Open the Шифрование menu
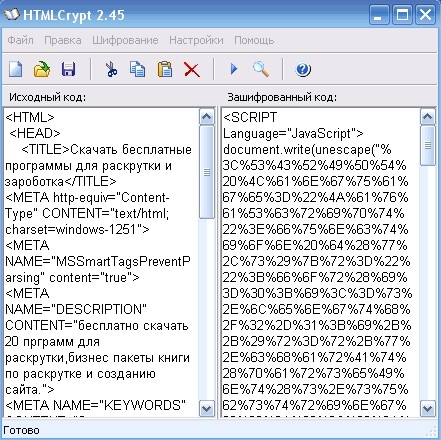 pyautogui.click(x=125, y=40)
